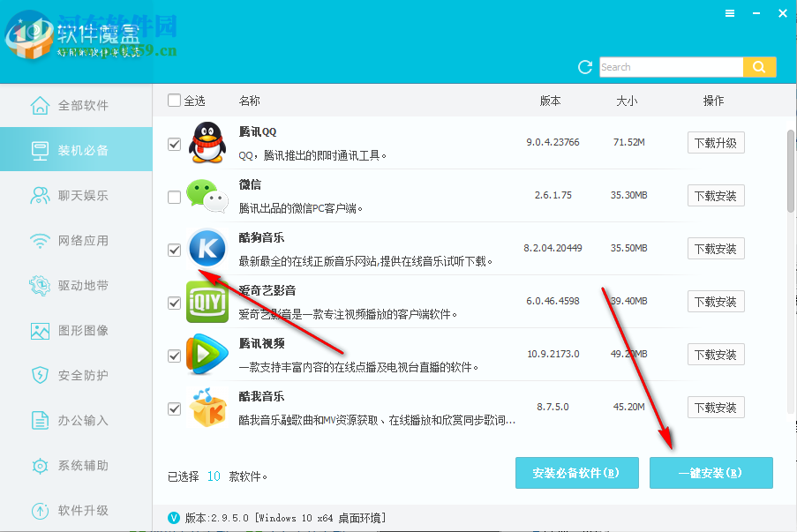Click the WeChat green bubble icon
Viewport: 797px width, 532px height.
[207, 196]
